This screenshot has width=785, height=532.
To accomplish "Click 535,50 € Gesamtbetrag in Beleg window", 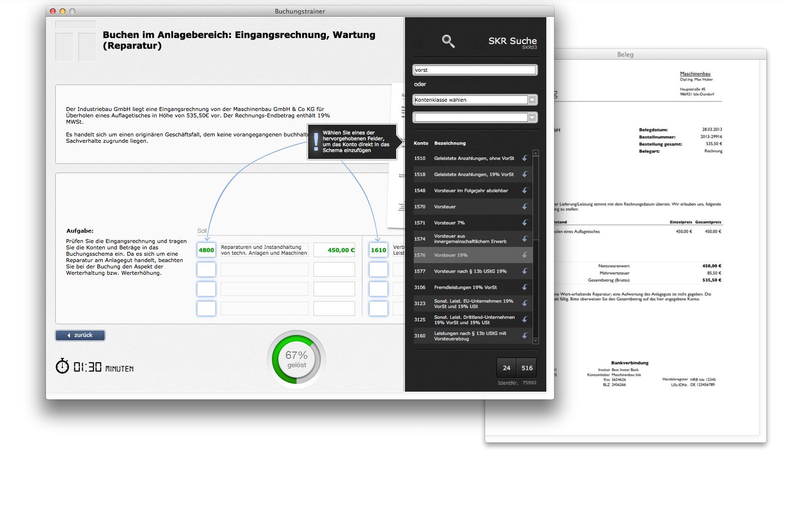I will pyautogui.click(x=712, y=280).
